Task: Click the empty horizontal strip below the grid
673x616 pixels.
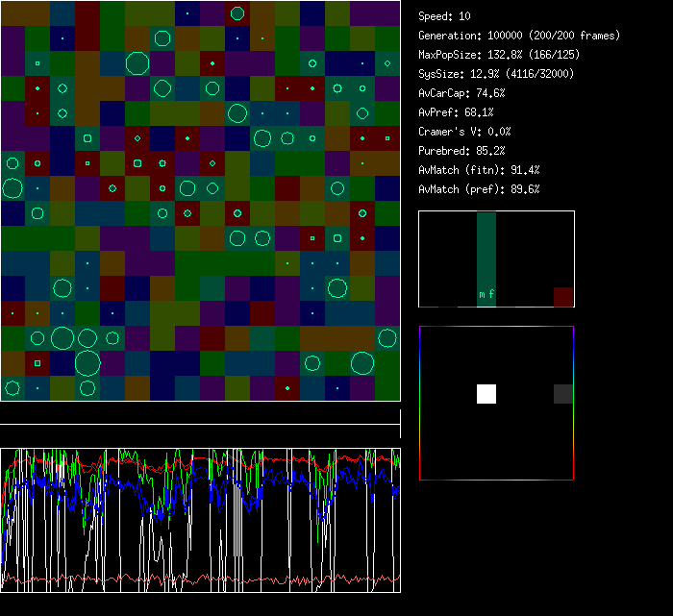Action: (x=200, y=417)
